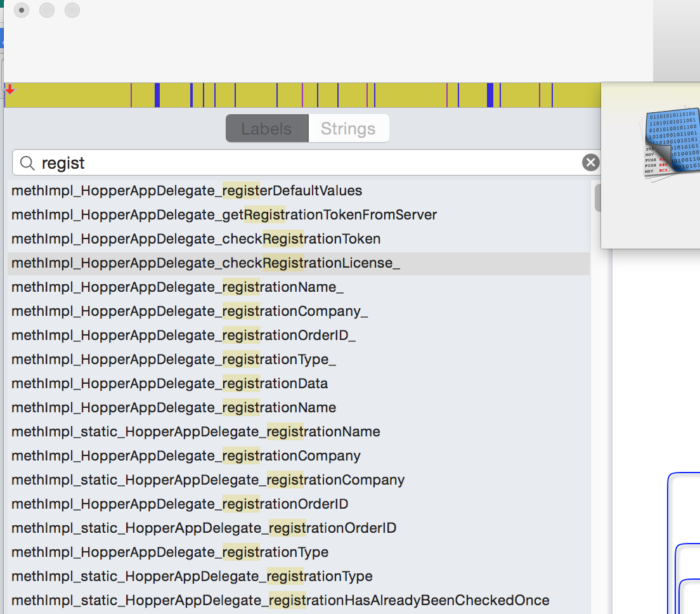Select methImpl_HopperAppDelegate_getRegistrationTokenFromServer

298,215
